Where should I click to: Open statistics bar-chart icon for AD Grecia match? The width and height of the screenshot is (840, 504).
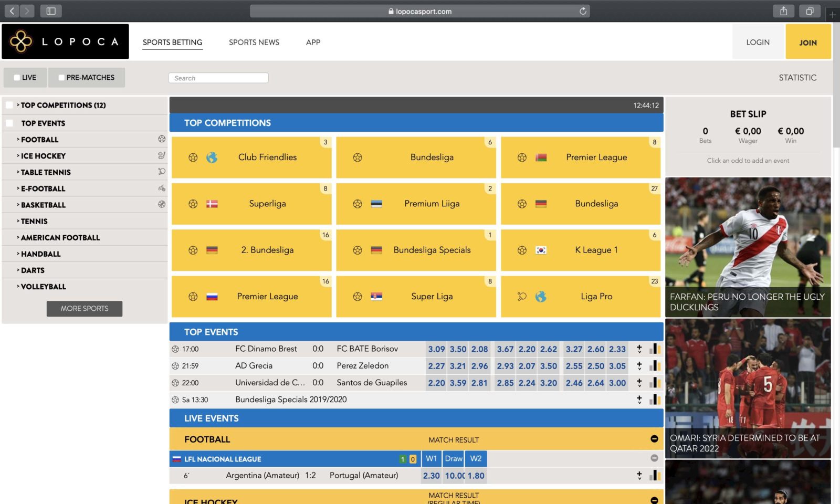point(655,365)
